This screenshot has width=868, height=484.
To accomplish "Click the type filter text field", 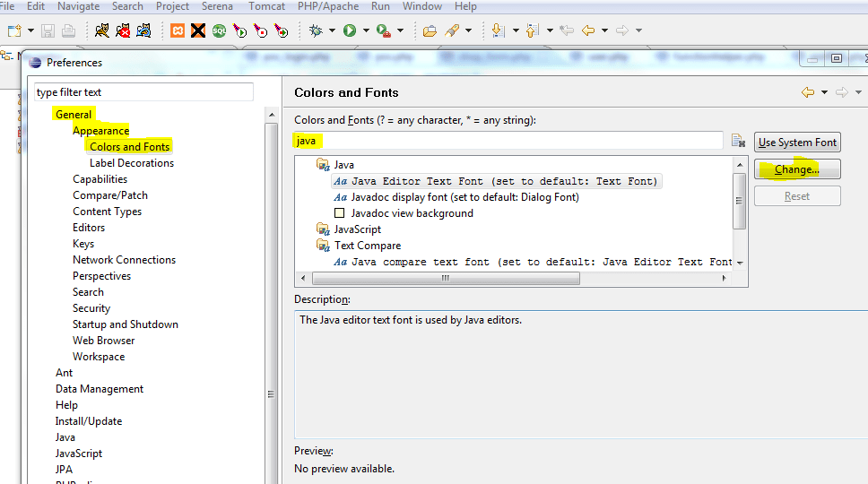I will coord(144,91).
